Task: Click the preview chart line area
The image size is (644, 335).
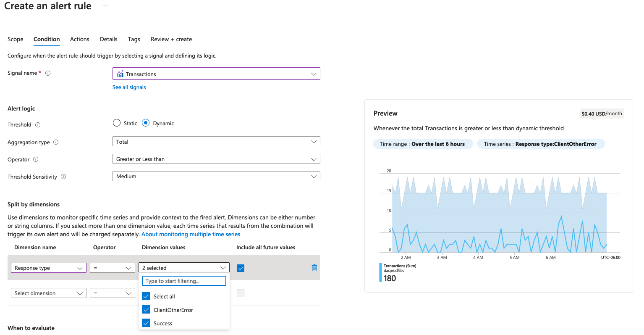Action: pos(500,212)
